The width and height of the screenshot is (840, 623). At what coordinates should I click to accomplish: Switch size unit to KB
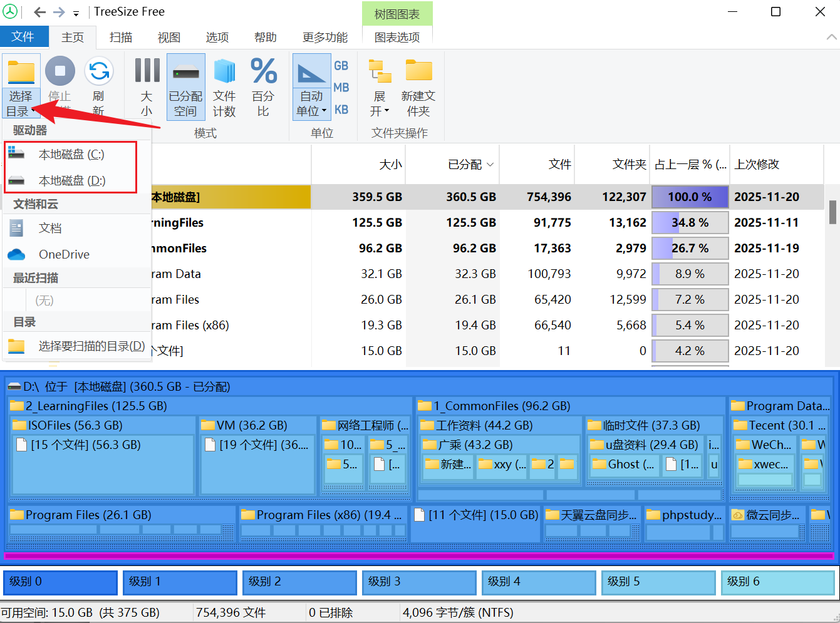pos(341,110)
